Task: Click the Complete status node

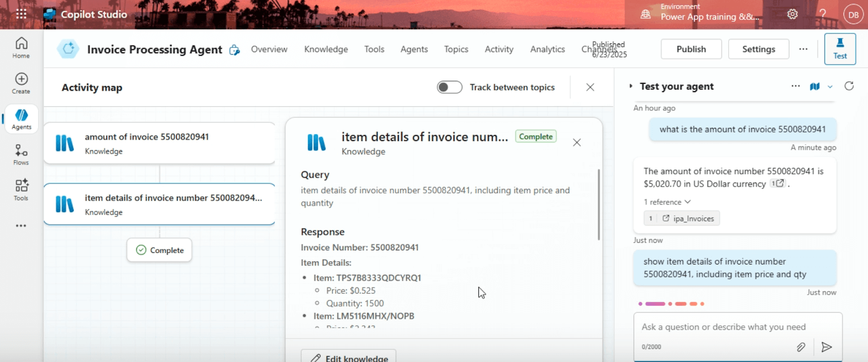Action: click(159, 250)
